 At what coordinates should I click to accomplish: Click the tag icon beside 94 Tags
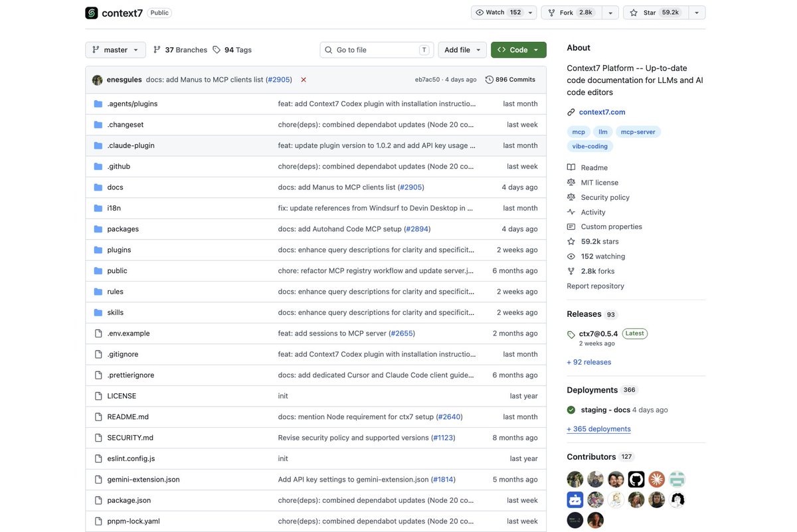pyautogui.click(x=217, y=50)
